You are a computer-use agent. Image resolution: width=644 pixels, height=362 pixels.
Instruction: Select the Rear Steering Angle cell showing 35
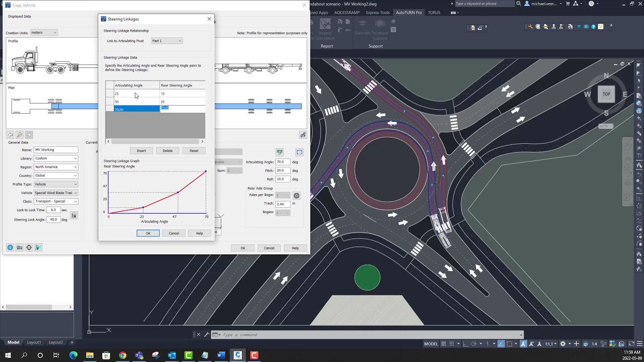pyautogui.click(x=182, y=102)
